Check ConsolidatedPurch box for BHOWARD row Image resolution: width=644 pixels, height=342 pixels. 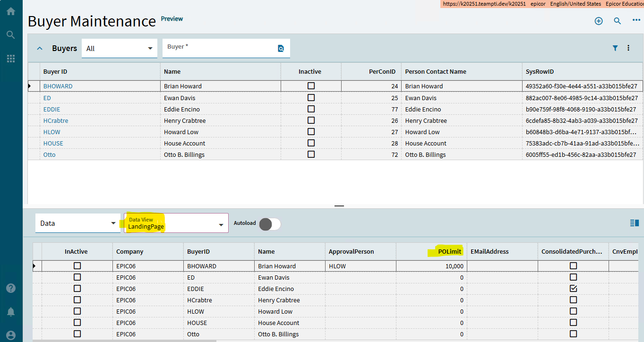[573, 266]
